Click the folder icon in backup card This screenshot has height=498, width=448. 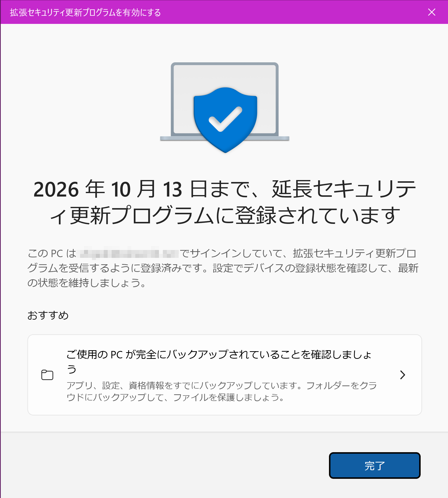[x=47, y=375]
